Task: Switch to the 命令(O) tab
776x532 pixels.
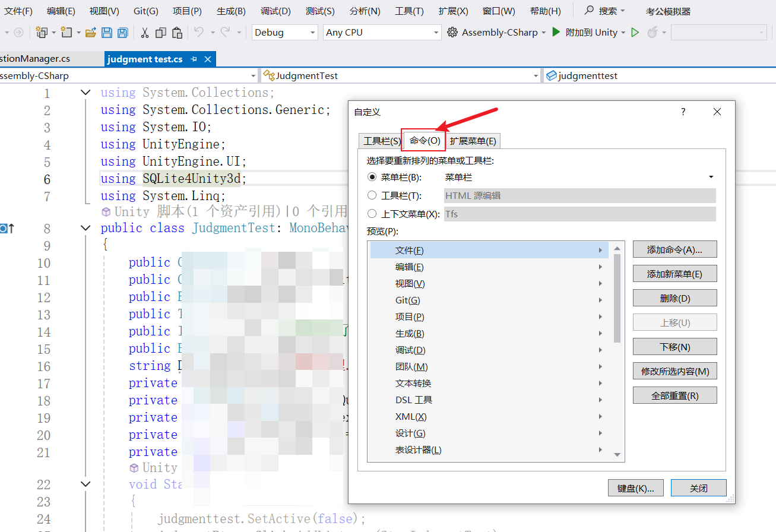Action: click(425, 141)
